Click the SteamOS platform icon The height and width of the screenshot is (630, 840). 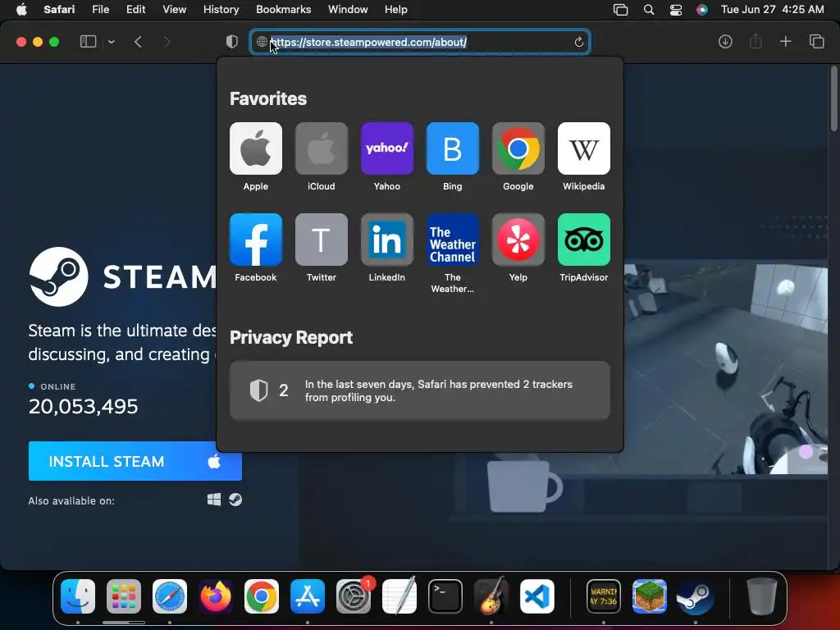235,500
